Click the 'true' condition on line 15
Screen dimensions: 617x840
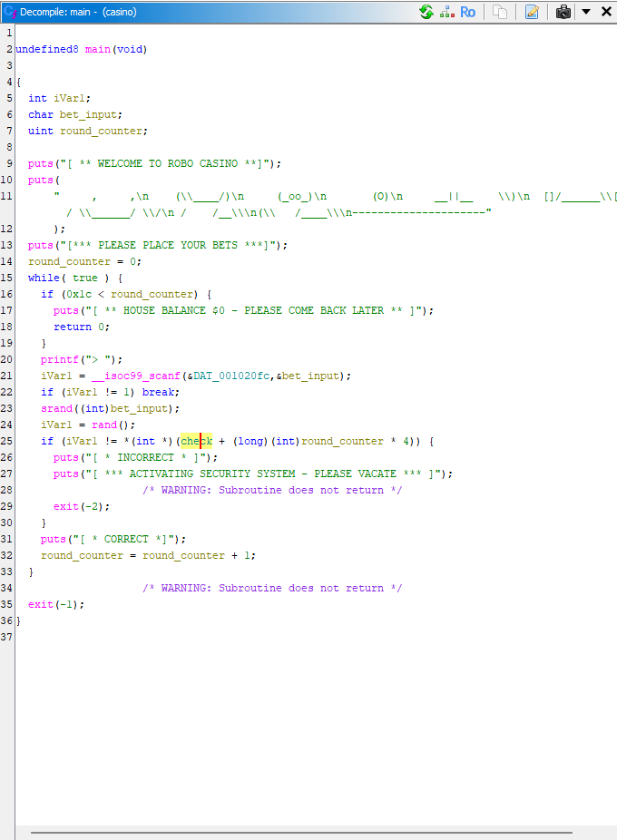[85, 278]
